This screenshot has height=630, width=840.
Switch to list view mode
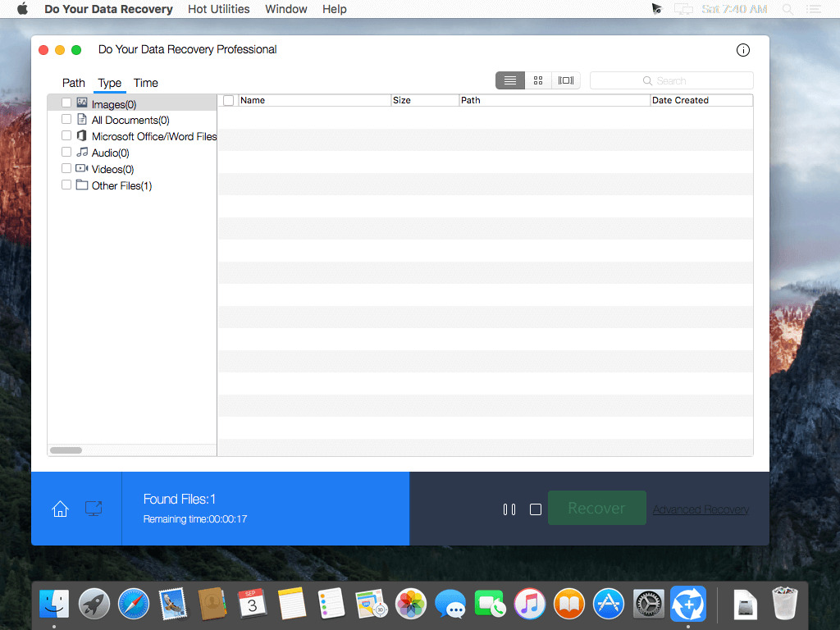tap(510, 80)
